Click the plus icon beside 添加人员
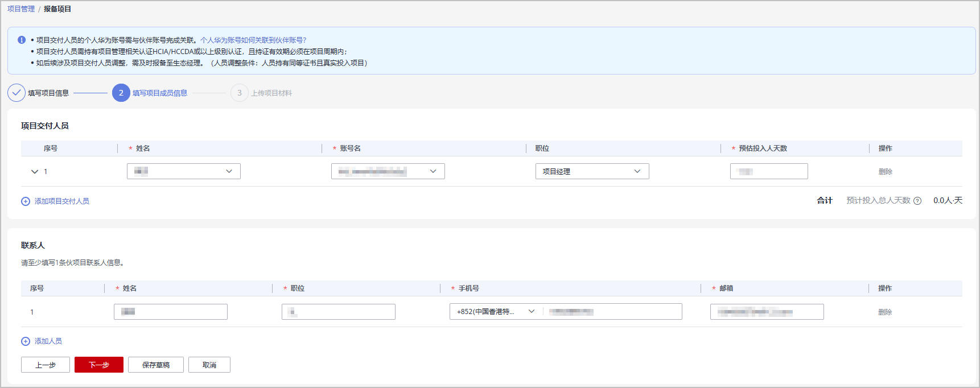 (26, 341)
